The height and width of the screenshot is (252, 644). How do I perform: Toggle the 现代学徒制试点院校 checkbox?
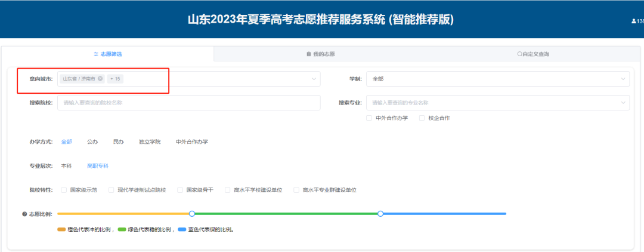tap(112, 190)
